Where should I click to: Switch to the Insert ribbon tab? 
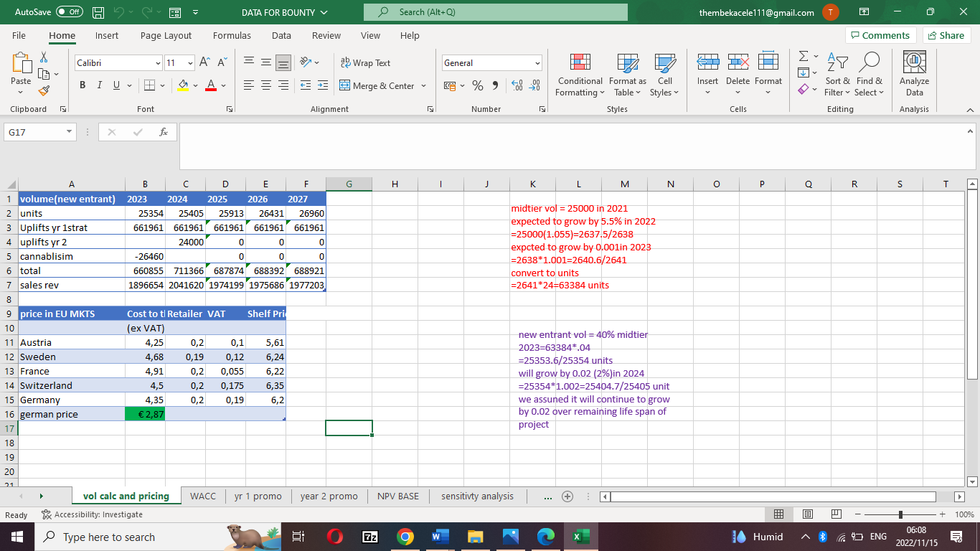point(107,35)
